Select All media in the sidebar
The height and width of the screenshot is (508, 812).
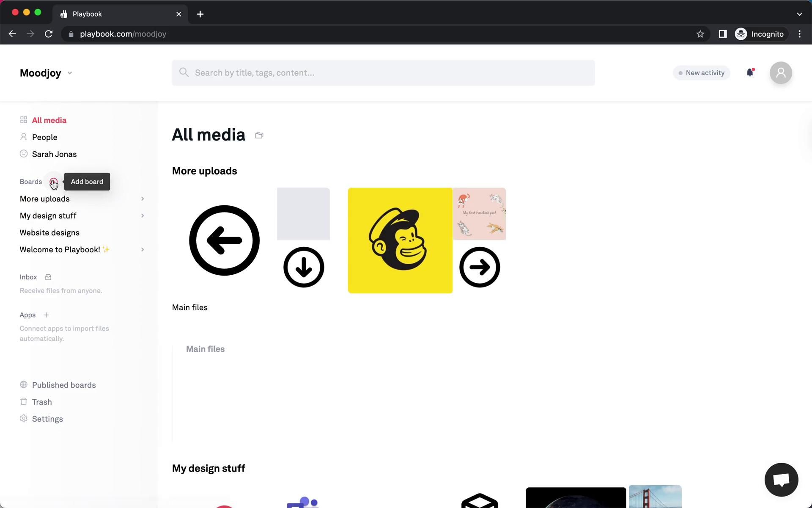[x=49, y=120]
